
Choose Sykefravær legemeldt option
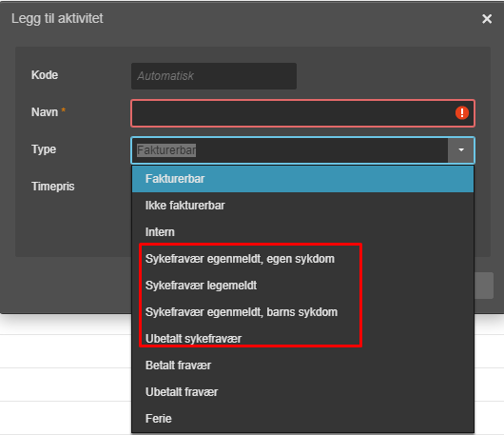(x=302, y=286)
